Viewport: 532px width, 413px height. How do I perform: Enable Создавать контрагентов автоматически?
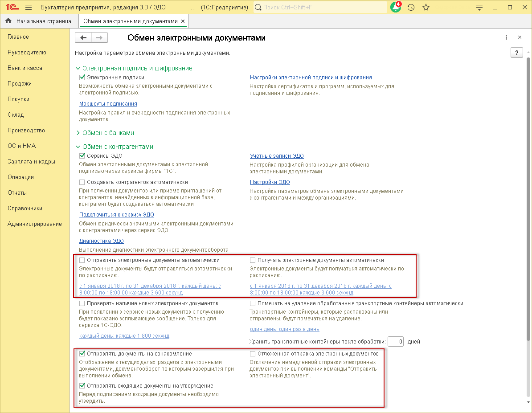[82, 182]
